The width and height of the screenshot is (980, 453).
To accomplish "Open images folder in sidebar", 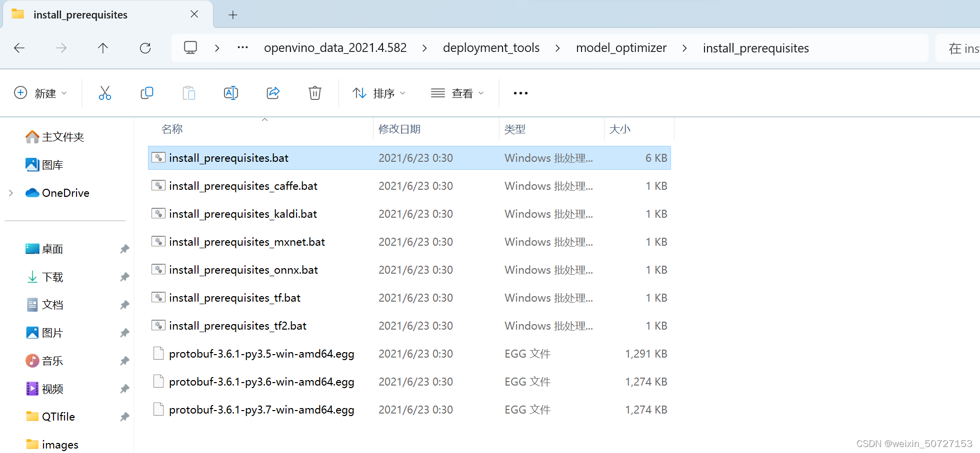I will pyautogui.click(x=52, y=445).
